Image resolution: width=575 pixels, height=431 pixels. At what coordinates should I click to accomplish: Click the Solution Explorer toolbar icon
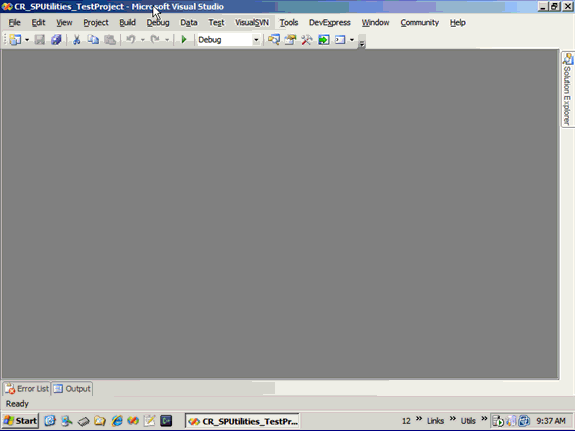pyautogui.click(x=274, y=40)
